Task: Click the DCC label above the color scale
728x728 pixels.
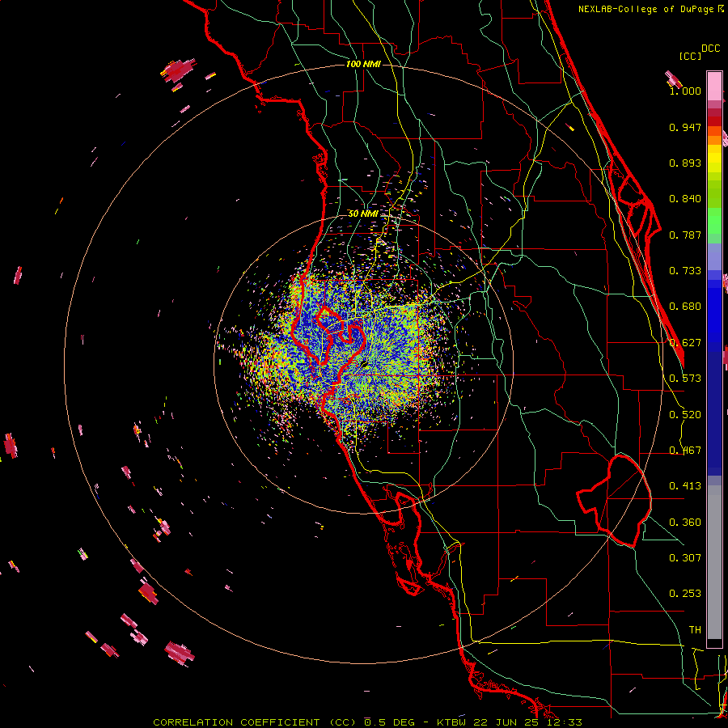Action: [x=711, y=49]
